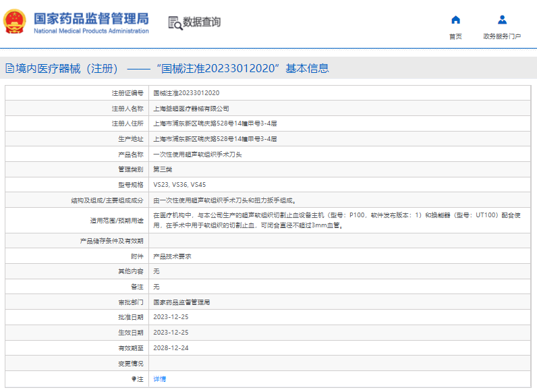The image size is (537, 392).
Task: Go to 首页 home icon
Action: [x=455, y=20]
